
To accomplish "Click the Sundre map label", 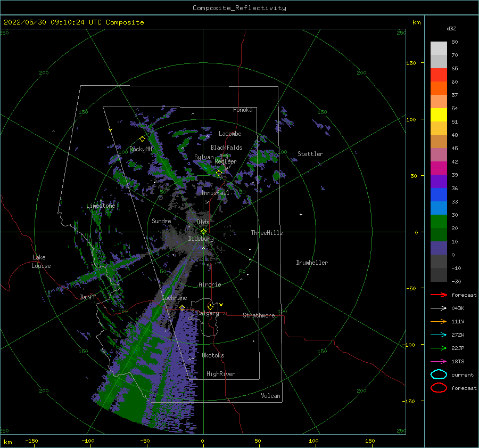I will (161, 221).
